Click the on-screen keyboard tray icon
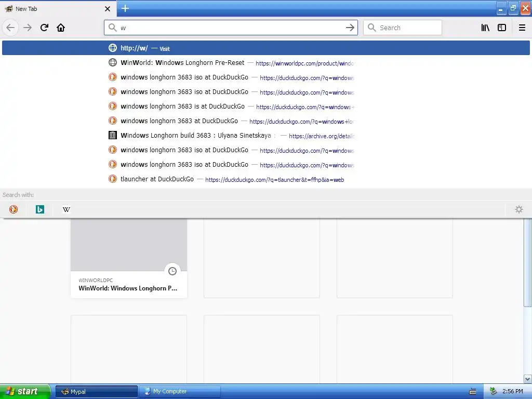 (472, 392)
